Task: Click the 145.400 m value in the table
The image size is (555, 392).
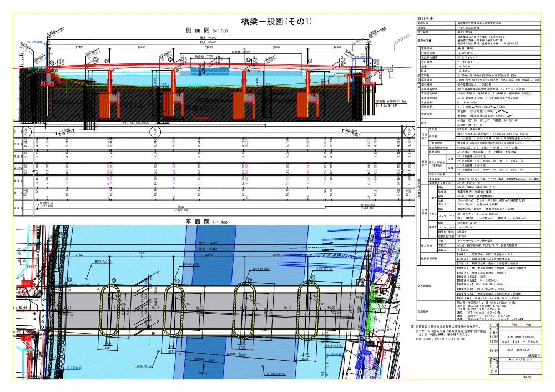Action: pyautogui.click(x=463, y=71)
